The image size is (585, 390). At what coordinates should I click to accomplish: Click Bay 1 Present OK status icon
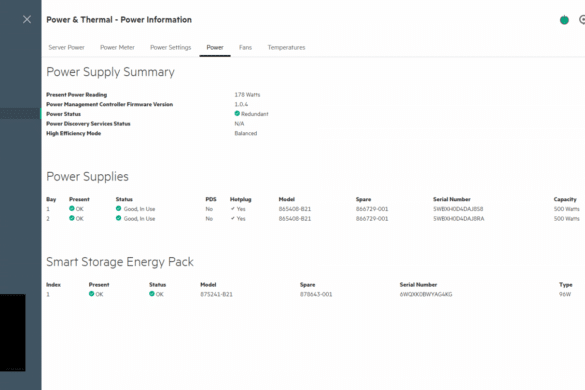coord(72,208)
